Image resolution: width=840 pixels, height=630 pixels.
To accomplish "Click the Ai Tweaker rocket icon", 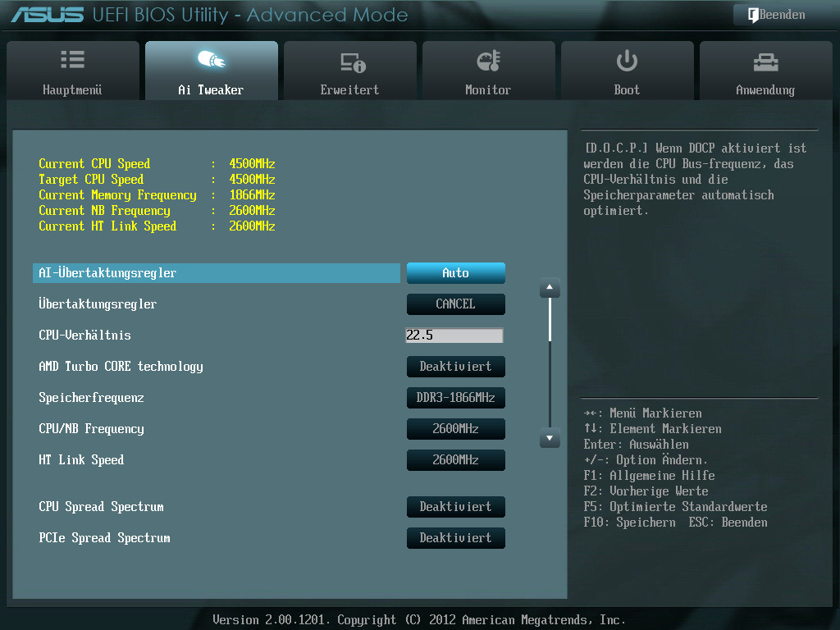I will (211, 59).
